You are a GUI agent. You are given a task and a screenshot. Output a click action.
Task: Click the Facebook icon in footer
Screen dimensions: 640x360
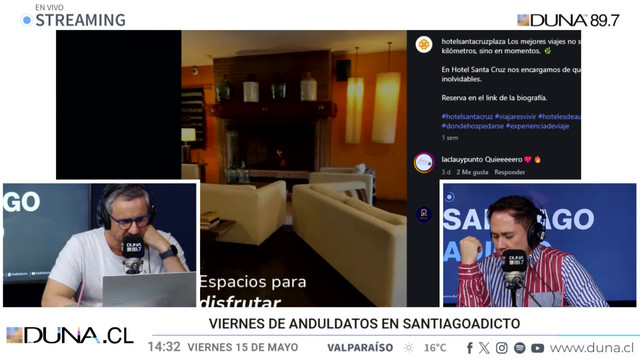coord(470,348)
